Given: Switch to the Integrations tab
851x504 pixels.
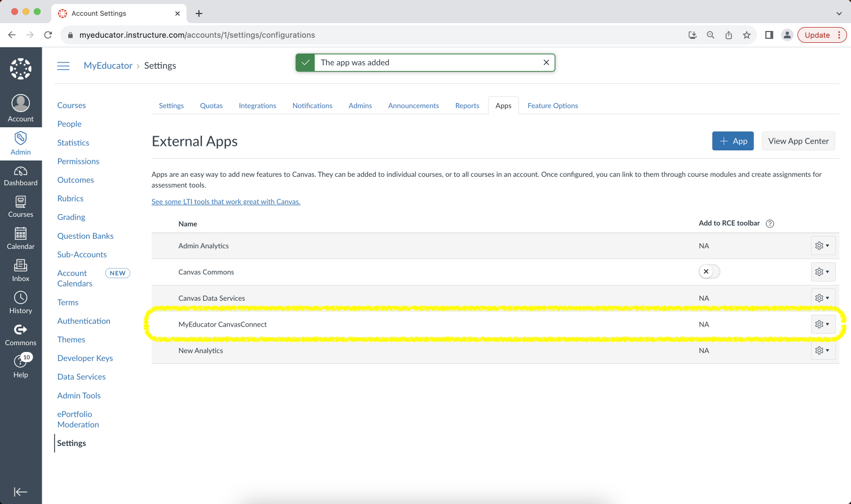Looking at the screenshot, I should (258, 106).
